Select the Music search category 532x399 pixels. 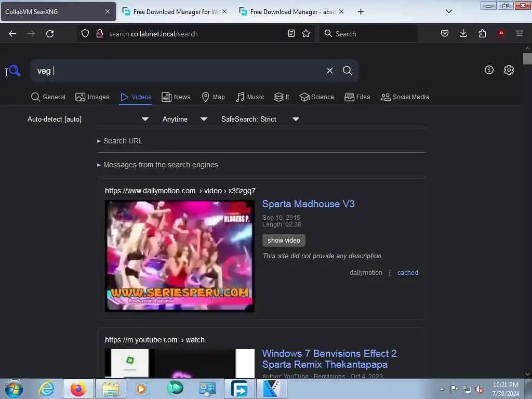[x=250, y=97]
